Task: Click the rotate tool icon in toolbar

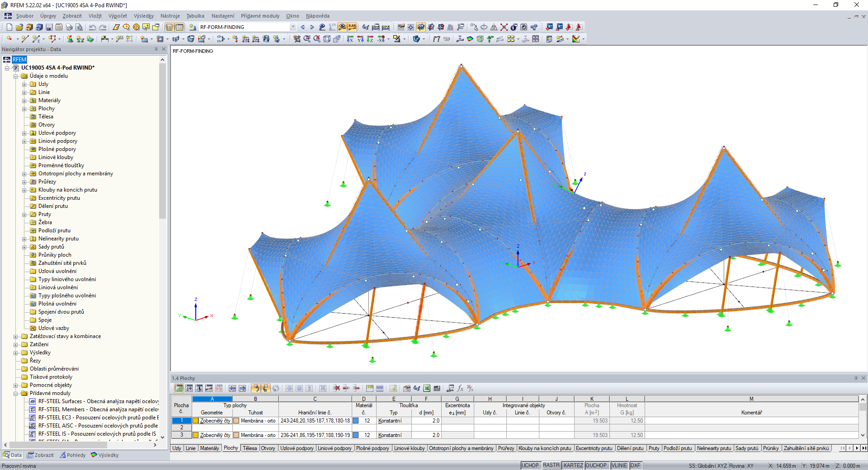Action: pyautogui.click(x=484, y=27)
